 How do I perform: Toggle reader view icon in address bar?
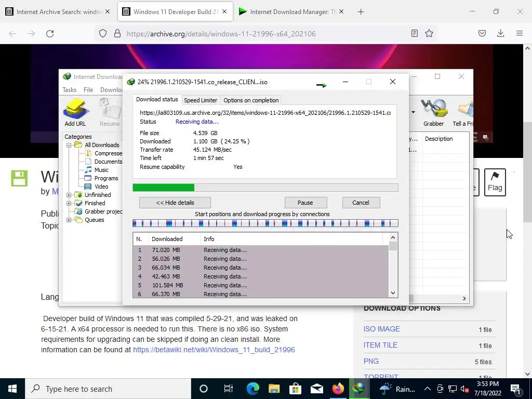pyautogui.click(x=414, y=33)
